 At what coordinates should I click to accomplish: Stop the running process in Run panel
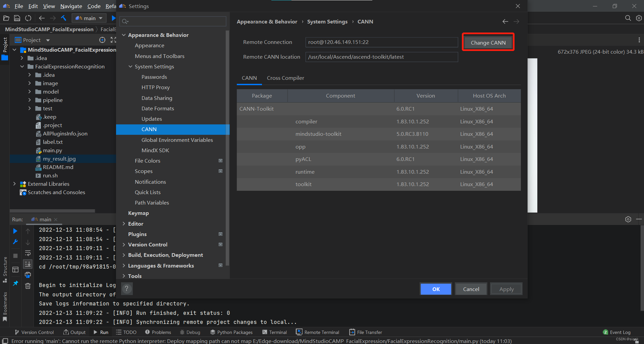coord(15,255)
